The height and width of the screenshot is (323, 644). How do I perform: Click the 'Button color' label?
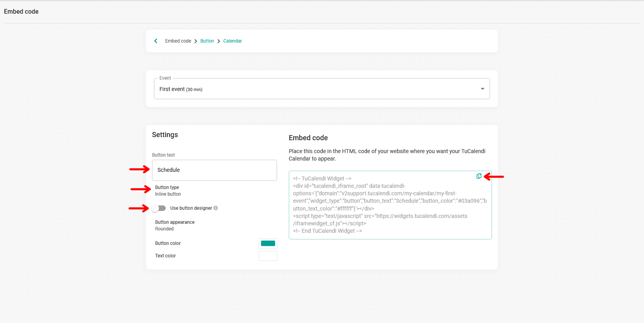pyautogui.click(x=168, y=243)
